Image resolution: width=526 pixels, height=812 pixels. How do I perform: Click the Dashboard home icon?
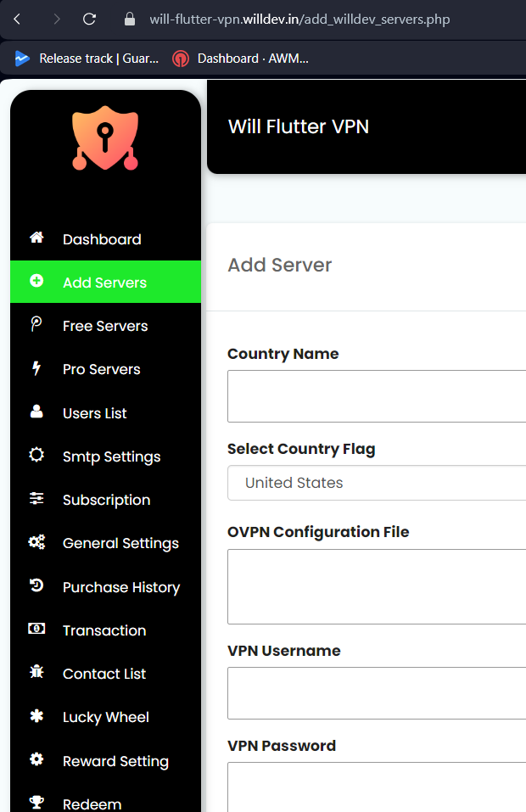point(36,238)
